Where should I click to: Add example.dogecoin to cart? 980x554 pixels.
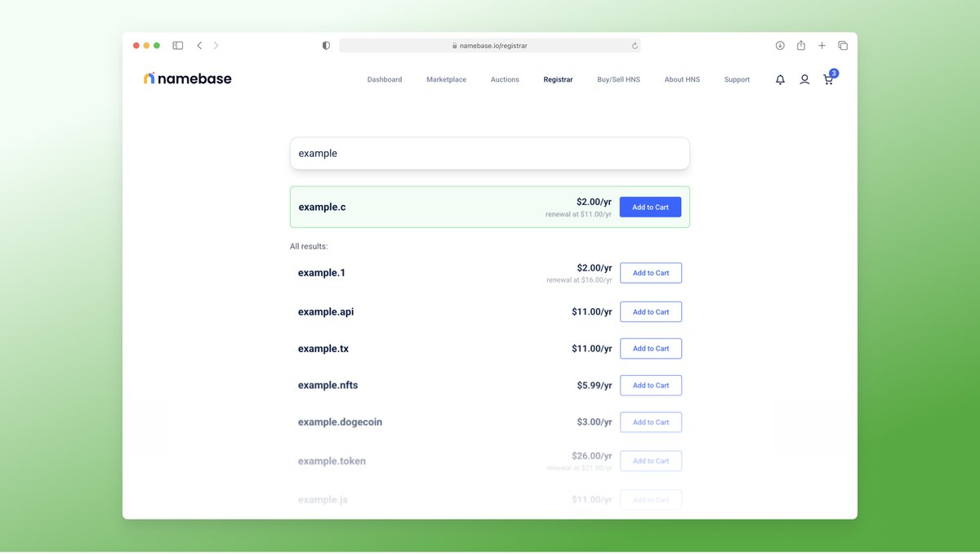(651, 422)
